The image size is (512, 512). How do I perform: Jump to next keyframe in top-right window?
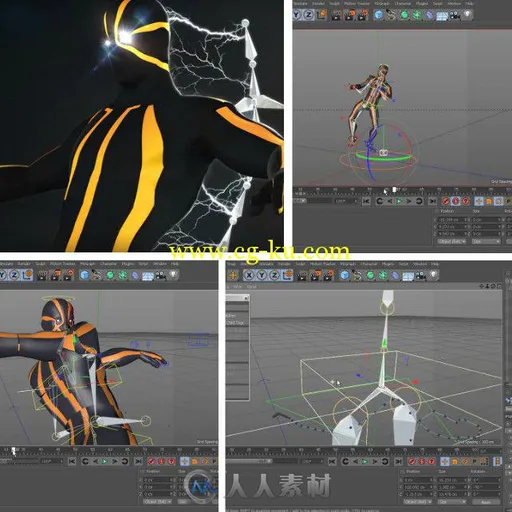419,201
